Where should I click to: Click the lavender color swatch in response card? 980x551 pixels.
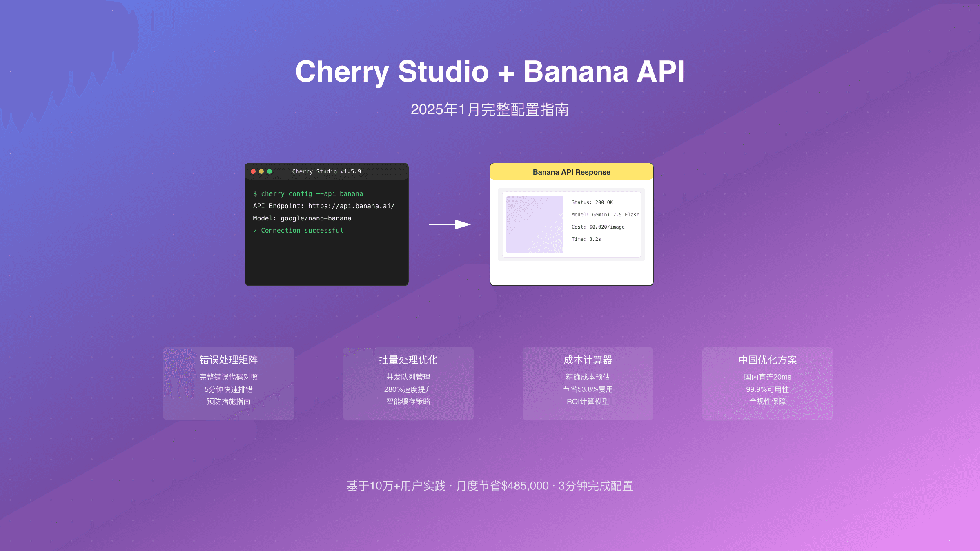point(534,223)
